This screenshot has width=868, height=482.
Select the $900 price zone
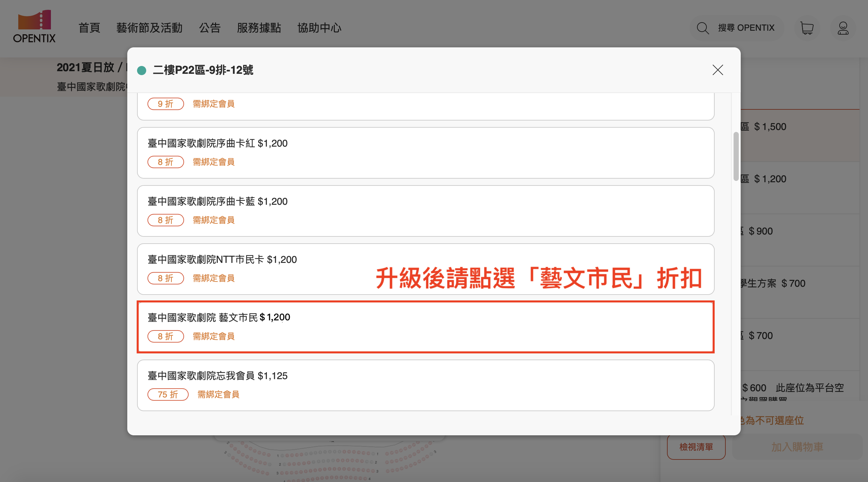(x=800, y=240)
